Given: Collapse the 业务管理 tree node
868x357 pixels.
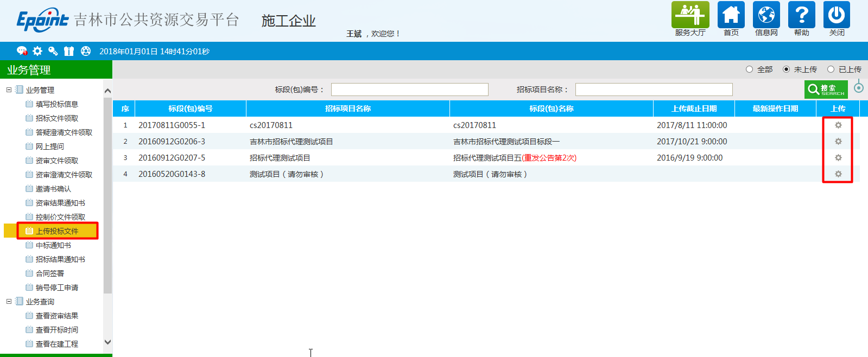Looking at the screenshot, I should click(9, 90).
